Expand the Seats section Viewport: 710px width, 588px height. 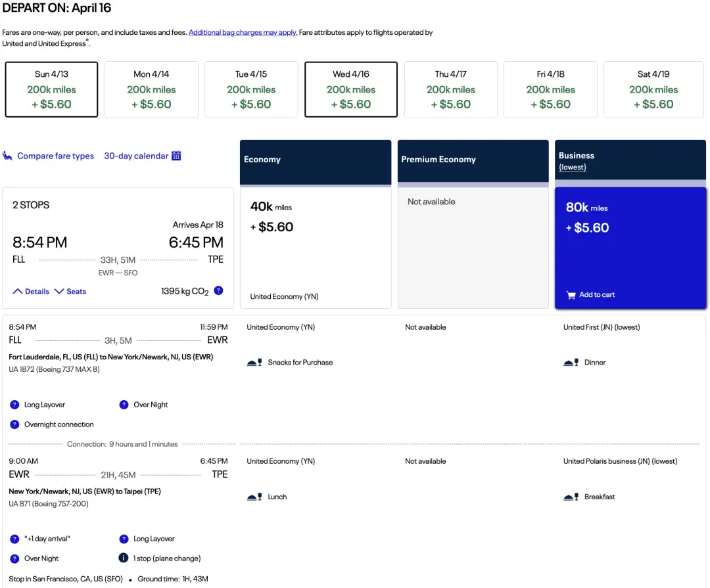[x=70, y=291]
